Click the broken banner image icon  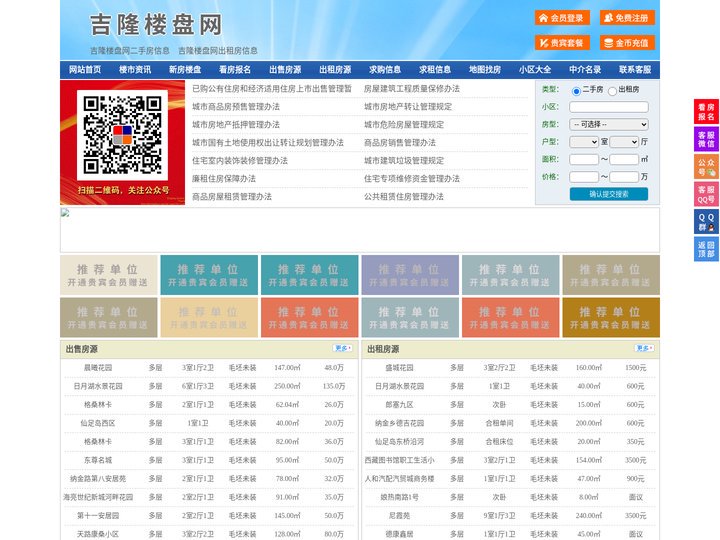point(65,213)
